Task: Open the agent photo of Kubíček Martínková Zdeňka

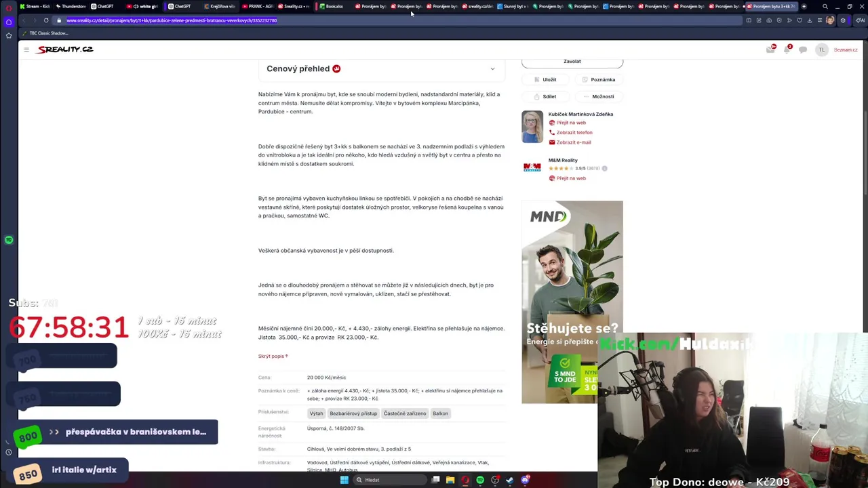Action: pyautogui.click(x=532, y=127)
